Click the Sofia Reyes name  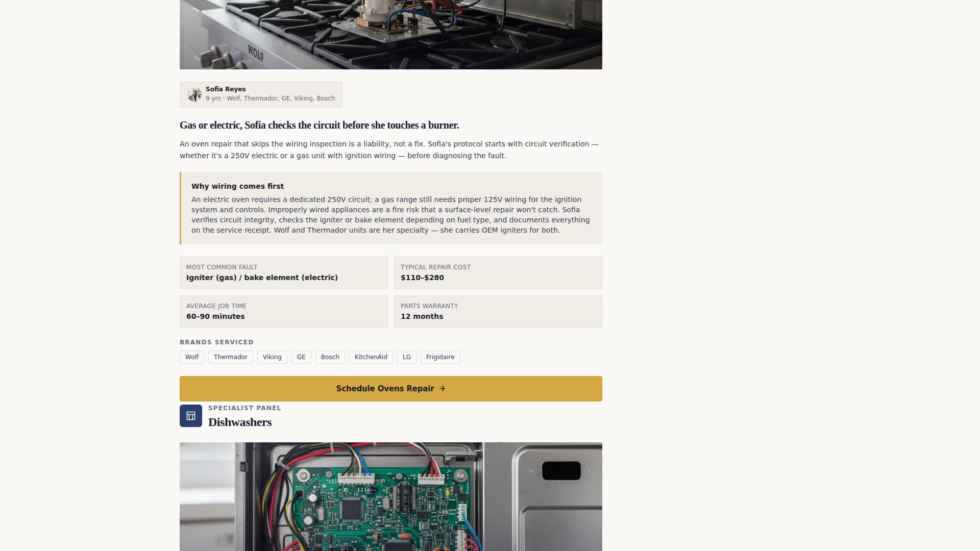tap(226, 89)
